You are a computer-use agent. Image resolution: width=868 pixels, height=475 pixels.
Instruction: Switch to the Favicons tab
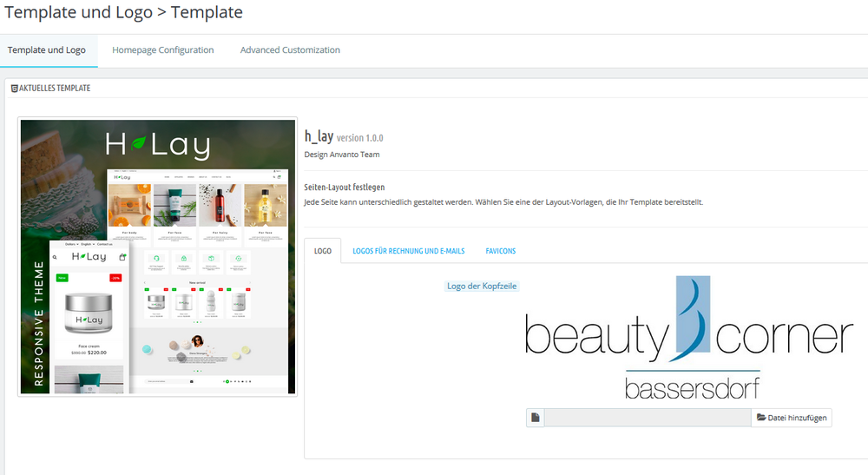501,251
